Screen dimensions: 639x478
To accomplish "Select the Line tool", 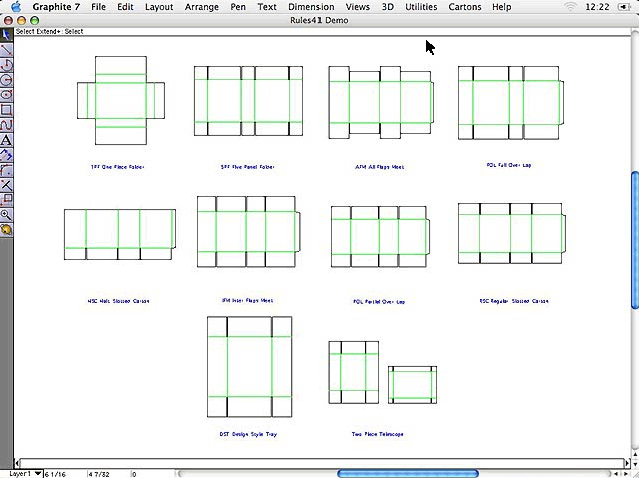I will 6,49.
